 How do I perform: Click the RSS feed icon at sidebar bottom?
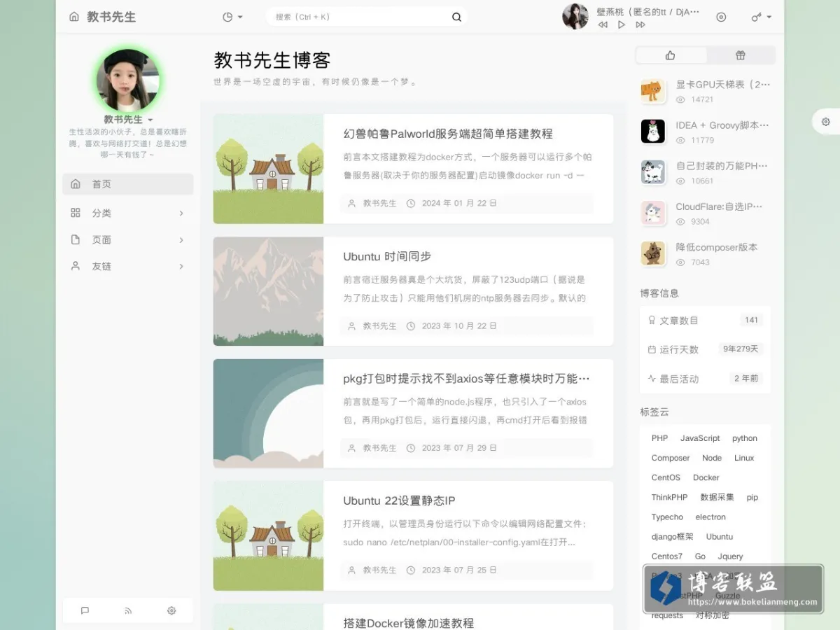pos(128,610)
